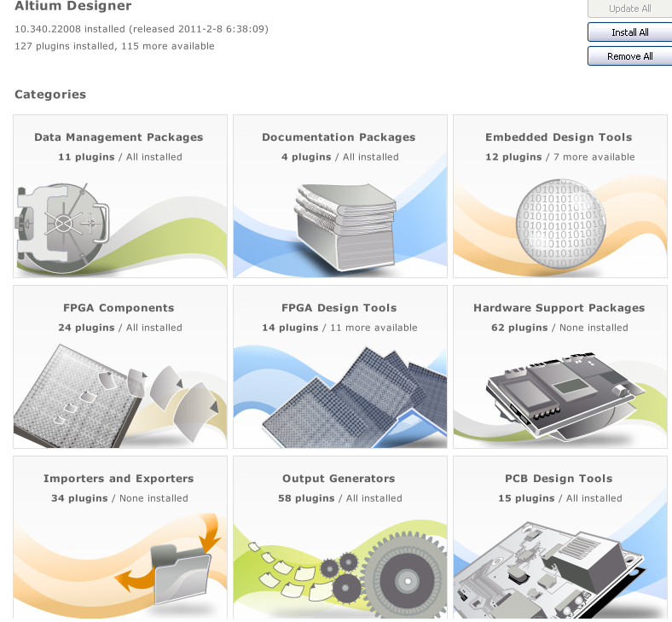Open the Embedded Design Tools category heading
The width and height of the screenshot is (672, 622).
click(559, 137)
